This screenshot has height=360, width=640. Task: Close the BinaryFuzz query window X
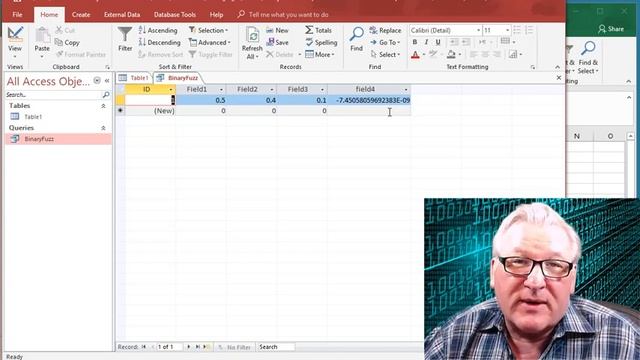point(559,78)
